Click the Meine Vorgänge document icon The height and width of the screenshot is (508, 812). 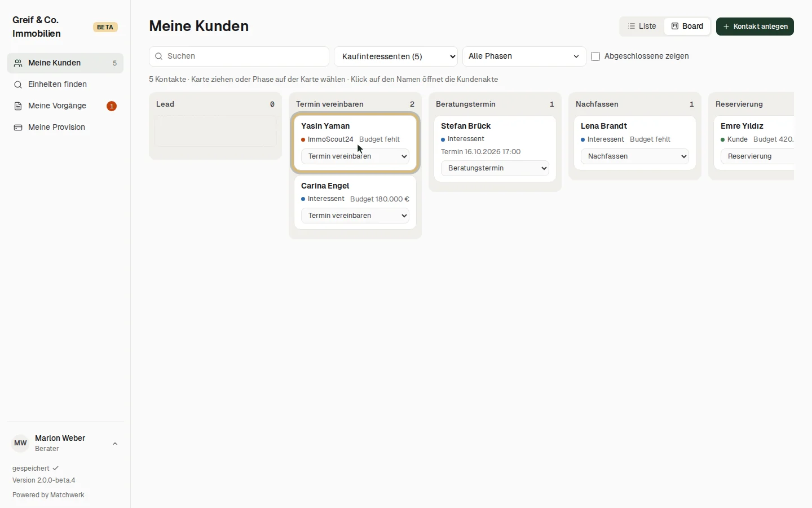point(18,106)
